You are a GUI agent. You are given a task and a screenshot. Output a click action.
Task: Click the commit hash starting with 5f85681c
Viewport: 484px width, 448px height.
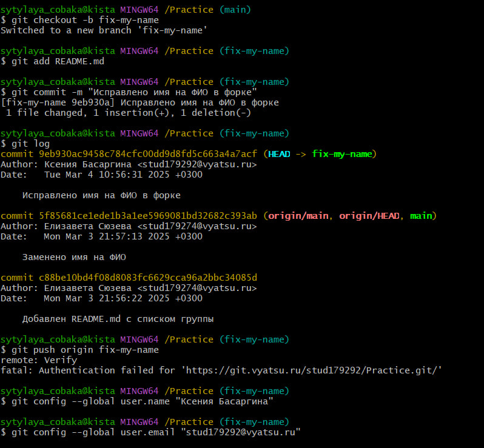point(148,216)
